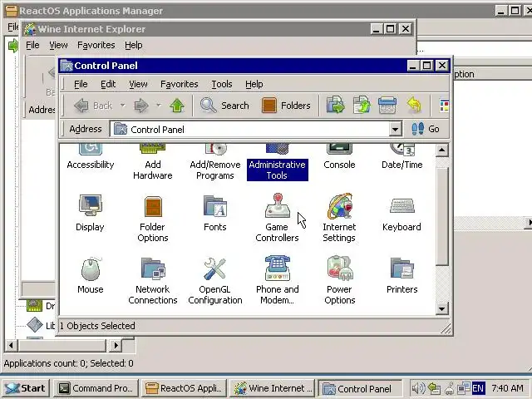Image resolution: width=532 pixels, height=399 pixels.
Task: Click the Forward arrow toolbar button
Action: click(141, 106)
